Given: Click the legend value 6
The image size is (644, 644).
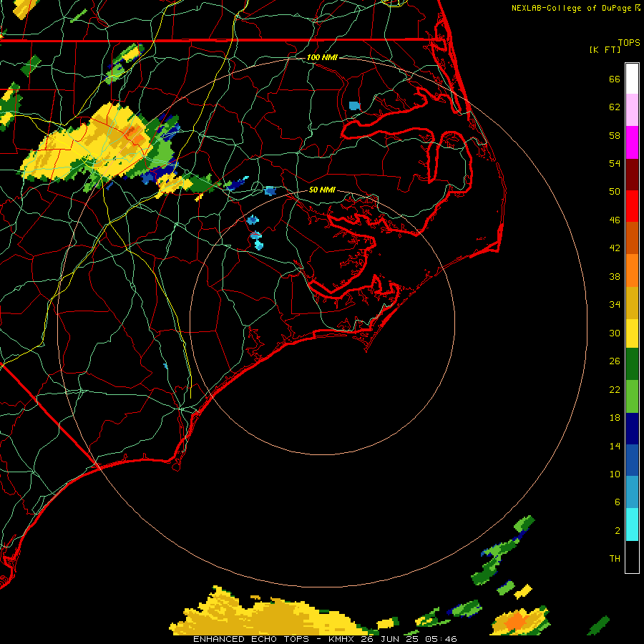Looking at the screenshot, I should point(617,502).
